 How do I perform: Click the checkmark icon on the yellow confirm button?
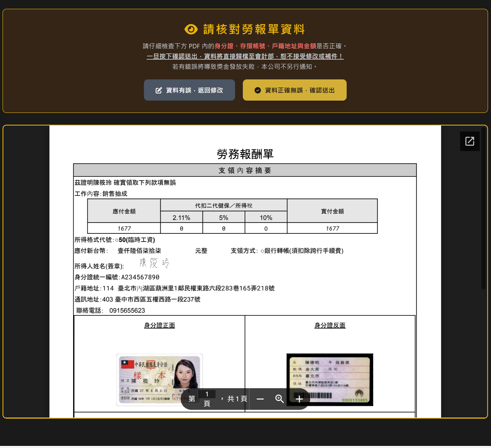point(257,90)
